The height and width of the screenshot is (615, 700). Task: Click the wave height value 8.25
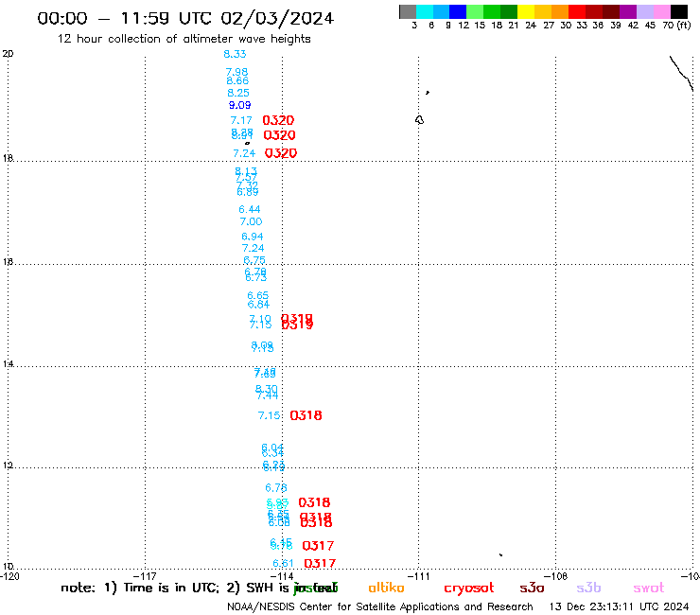(x=238, y=93)
